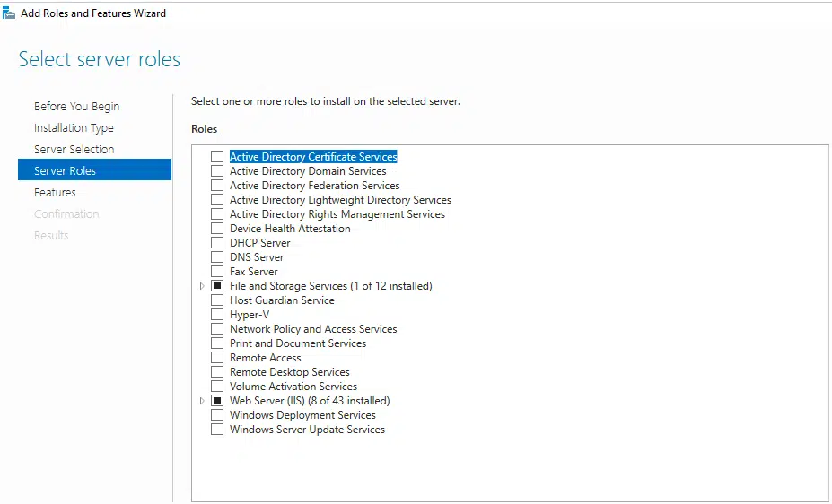Navigate to the Features step
Image resolution: width=832 pixels, height=504 pixels.
tap(55, 193)
